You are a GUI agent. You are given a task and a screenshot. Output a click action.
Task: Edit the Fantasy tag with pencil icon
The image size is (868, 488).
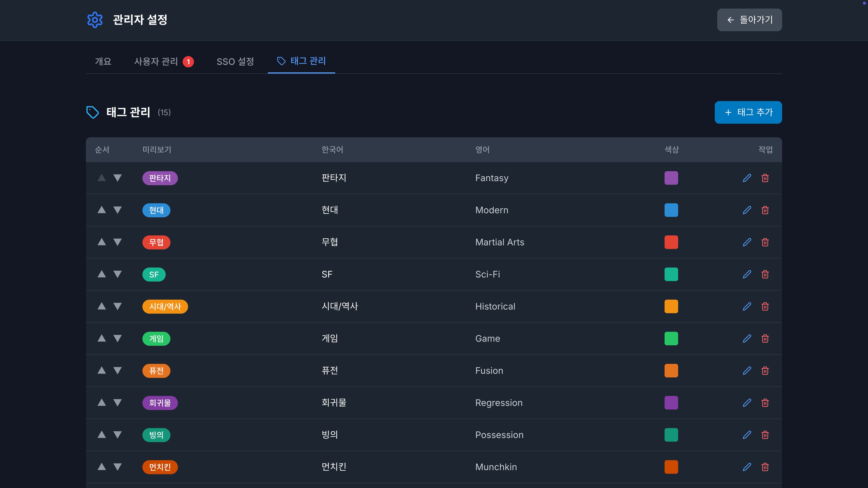point(747,178)
